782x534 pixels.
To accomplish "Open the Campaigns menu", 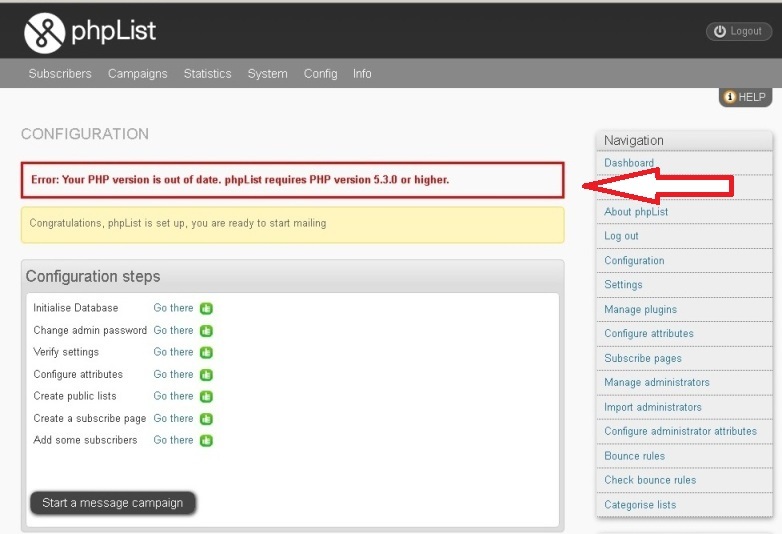I will (x=138, y=74).
